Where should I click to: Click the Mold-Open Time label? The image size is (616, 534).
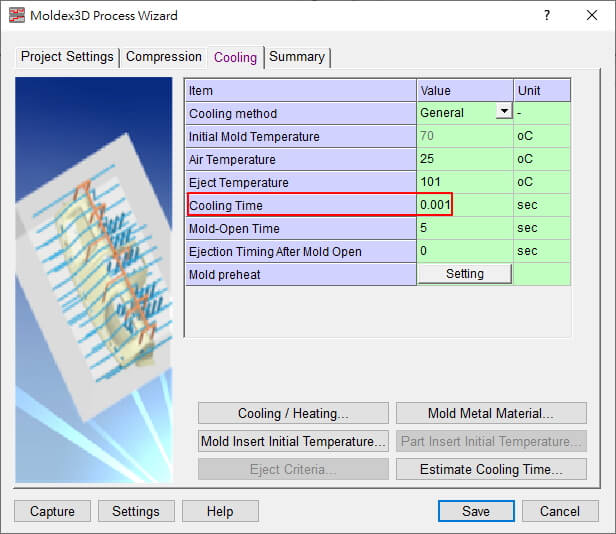(x=301, y=228)
